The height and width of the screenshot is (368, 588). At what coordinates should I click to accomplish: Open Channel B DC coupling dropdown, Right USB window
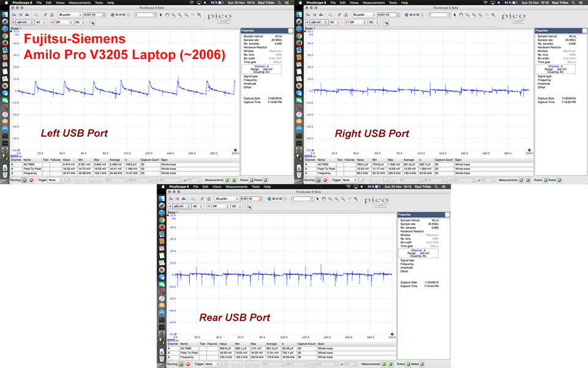[x=374, y=23]
